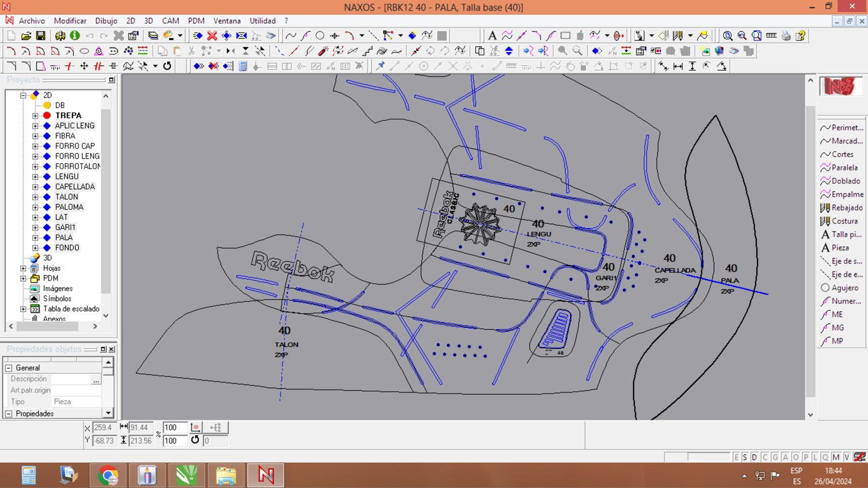The height and width of the screenshot is (488, 868).
Task: Open the Archivo menu
Action: pyautogui.click(x=32, y=21)
